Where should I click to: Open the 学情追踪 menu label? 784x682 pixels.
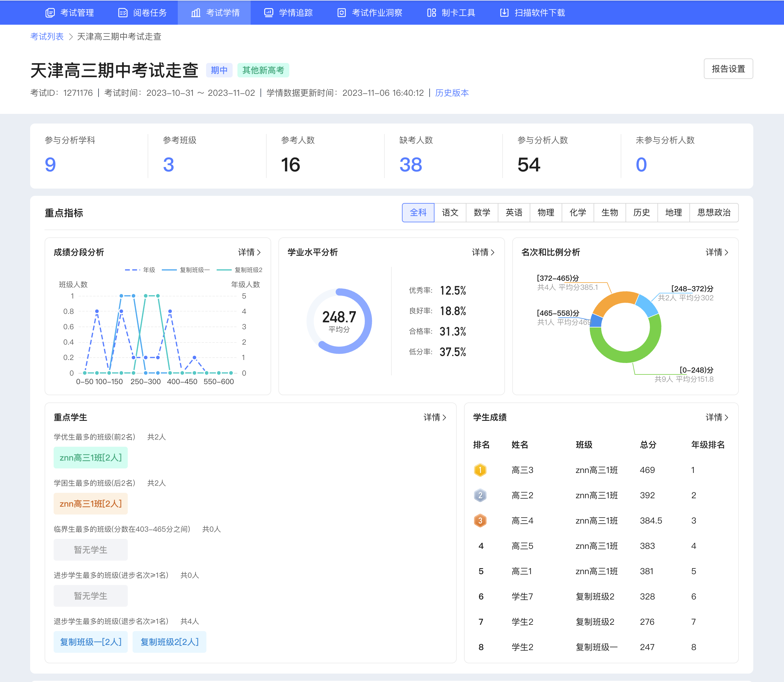coord(296,13)
